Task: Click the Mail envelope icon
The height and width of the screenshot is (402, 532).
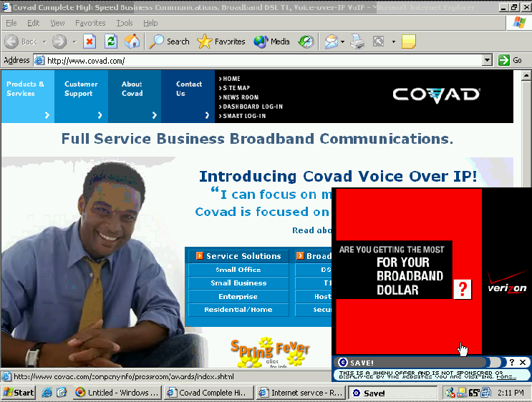Action: click(331, 41)
